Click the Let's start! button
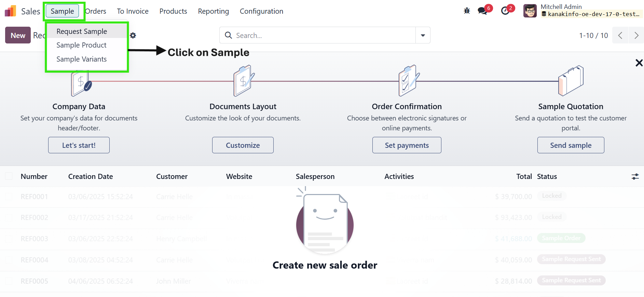 pos(79,145)
